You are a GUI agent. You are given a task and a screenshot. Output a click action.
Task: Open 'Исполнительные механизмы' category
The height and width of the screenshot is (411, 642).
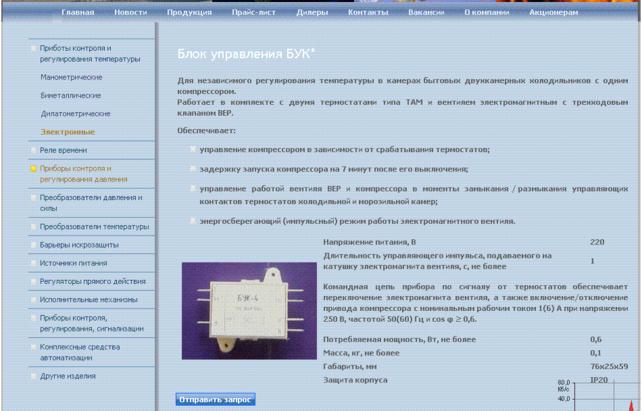88,298
